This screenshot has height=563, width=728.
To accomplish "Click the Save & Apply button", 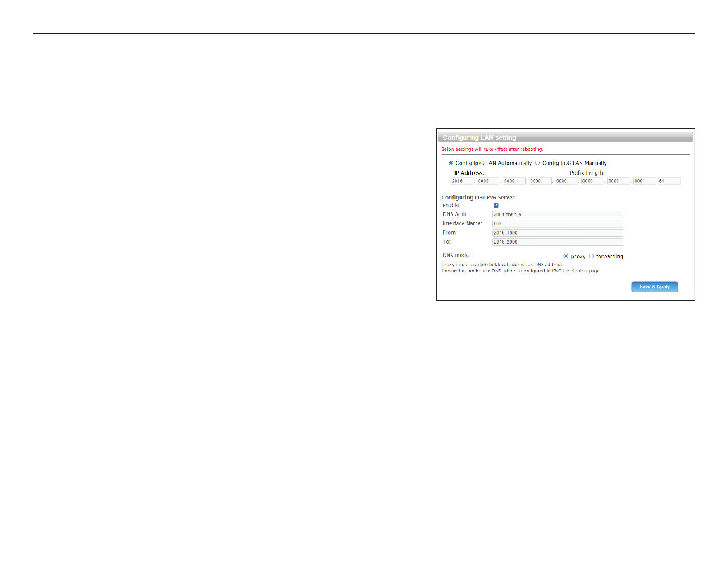I will 654,287.
